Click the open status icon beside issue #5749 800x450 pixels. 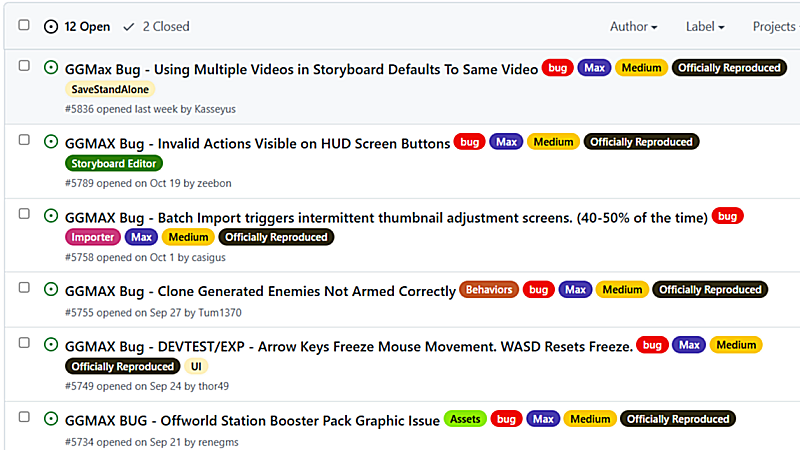point(51,345)
